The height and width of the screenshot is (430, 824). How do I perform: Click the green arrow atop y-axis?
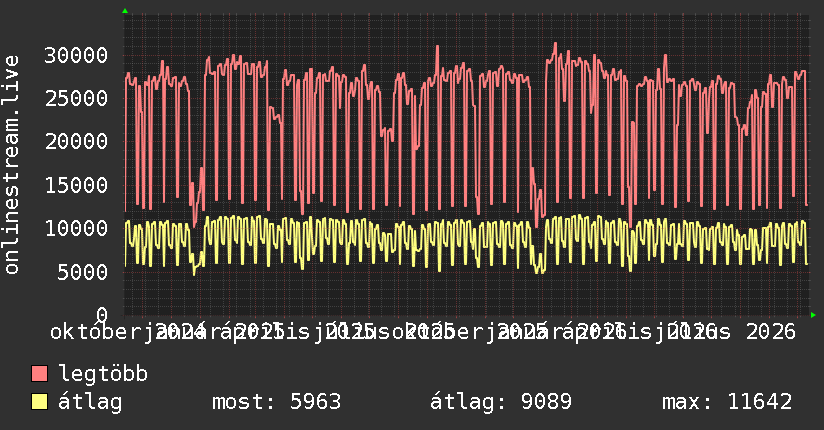(x=125, y=11)
